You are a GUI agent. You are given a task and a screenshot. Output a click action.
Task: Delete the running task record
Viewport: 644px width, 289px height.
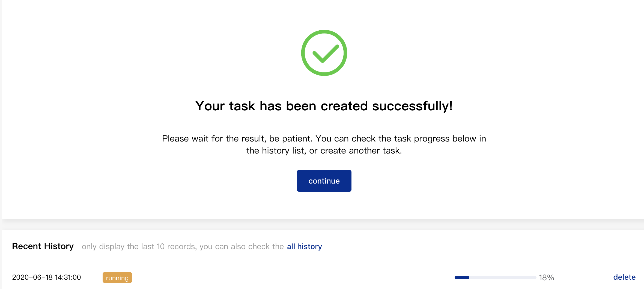click(624, 277)
